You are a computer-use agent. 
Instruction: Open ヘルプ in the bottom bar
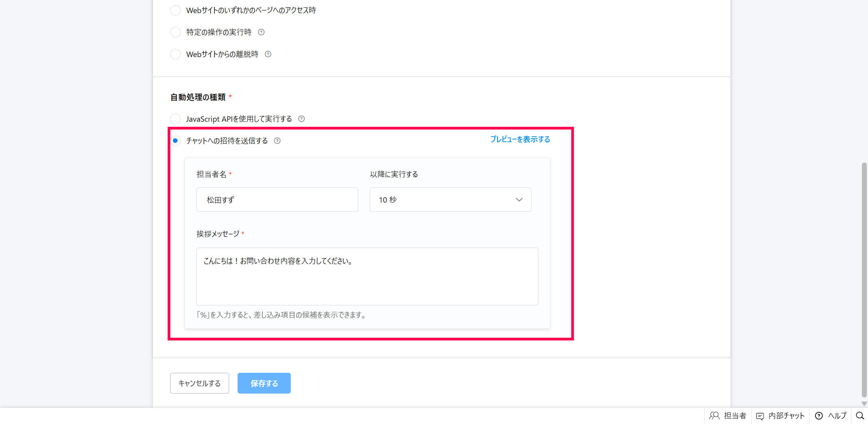[830, 416]
